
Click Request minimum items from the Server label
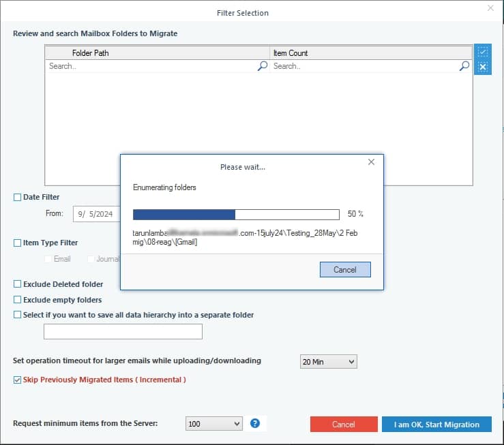coord(85,423)
